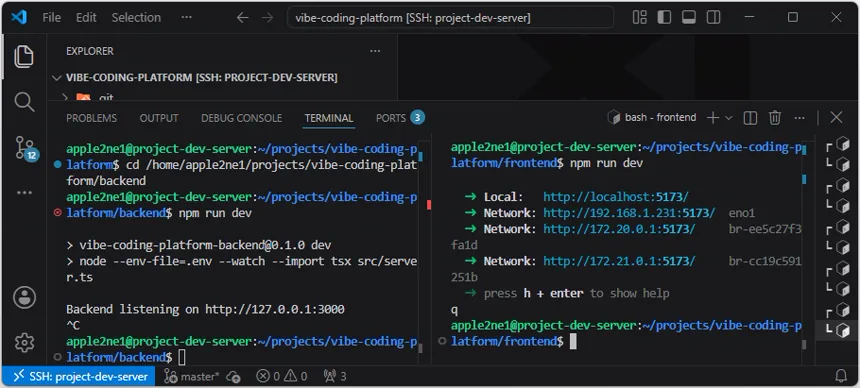Click 'vibe-coding-platform-backend@0.1.0 dev' line
The height and width of the screenshot is (388, 860).
tap(199, 245)
